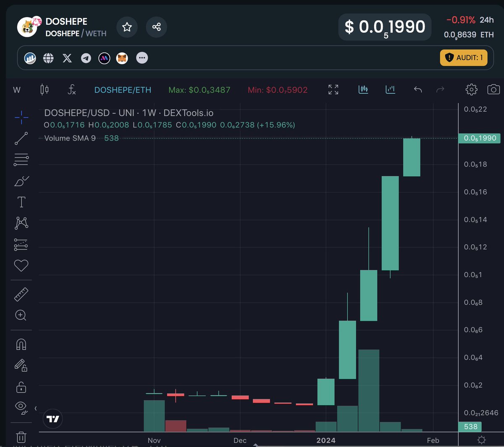Toggle lock all drawing tools

point(21,387)
